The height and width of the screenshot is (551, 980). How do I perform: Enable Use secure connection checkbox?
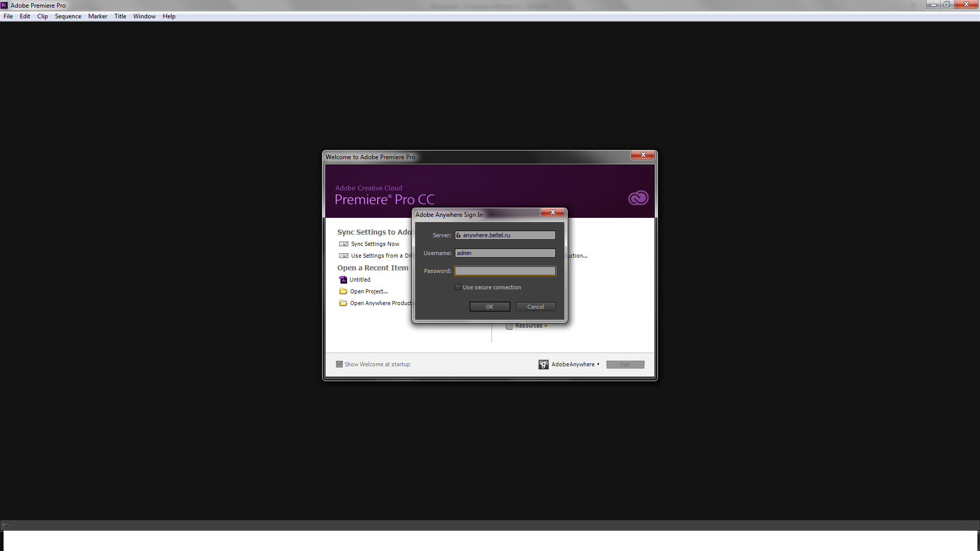[458, 287]
